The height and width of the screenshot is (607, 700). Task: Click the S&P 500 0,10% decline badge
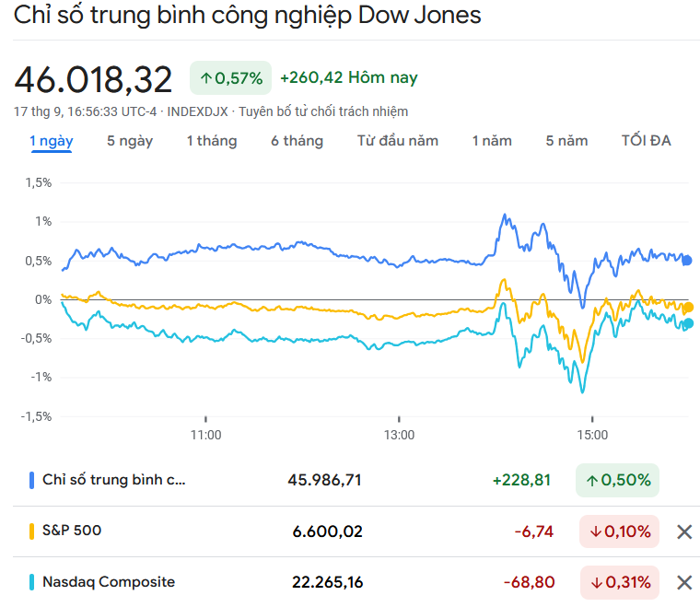tap(619, 531)
